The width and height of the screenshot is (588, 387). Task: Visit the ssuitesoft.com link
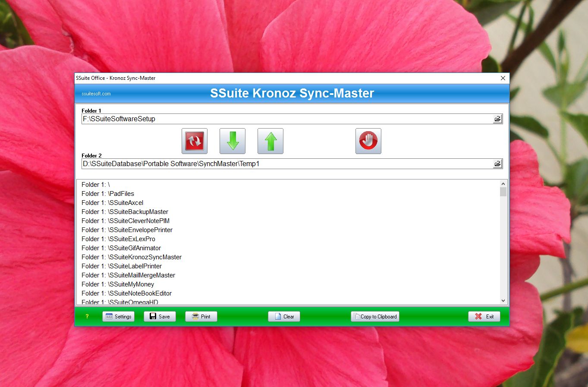[x=97, y=93]
